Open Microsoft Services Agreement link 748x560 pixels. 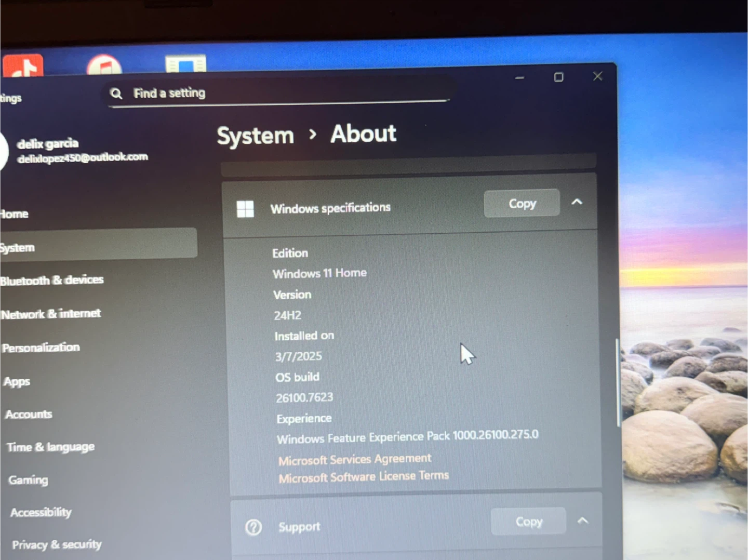(x=355, y=459)
